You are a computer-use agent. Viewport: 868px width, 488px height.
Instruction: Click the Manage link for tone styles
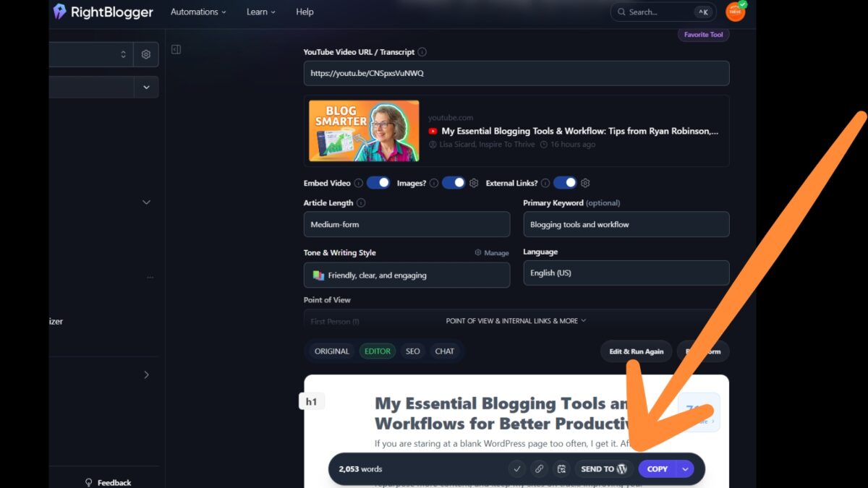(492, 253)
